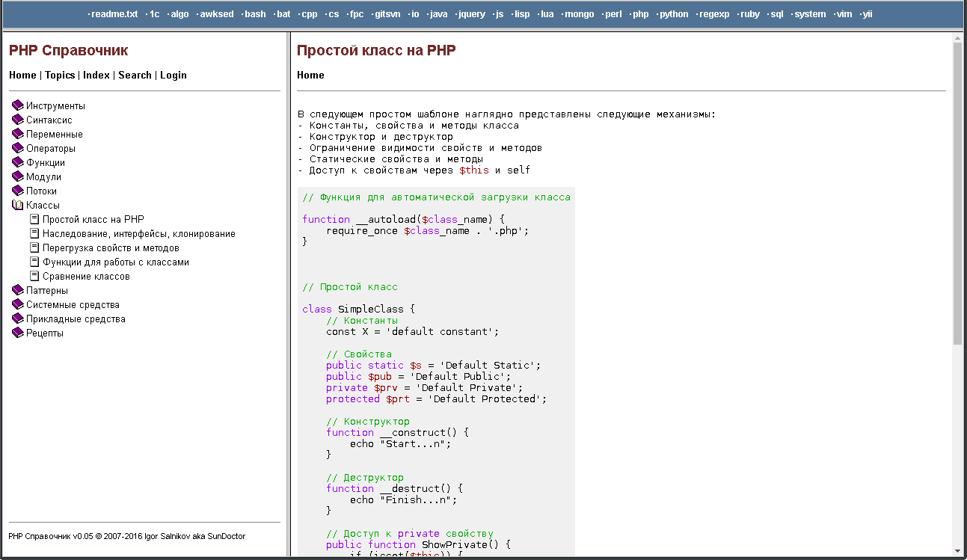967x560 pixels.
Task: Select the page icon next to Сравнение классов
Action: click(x=34, y=276)
